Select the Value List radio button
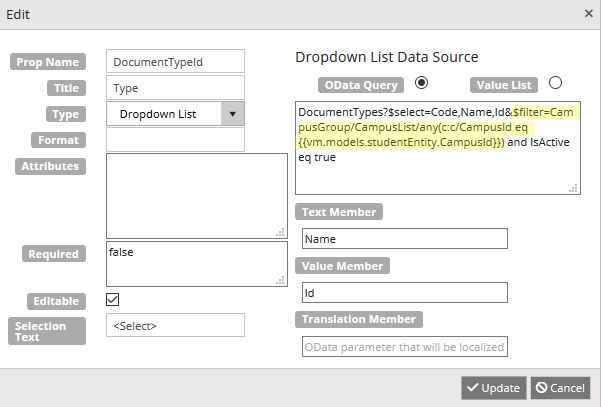This screenshot has height=407, width=601. coord(555,83)
